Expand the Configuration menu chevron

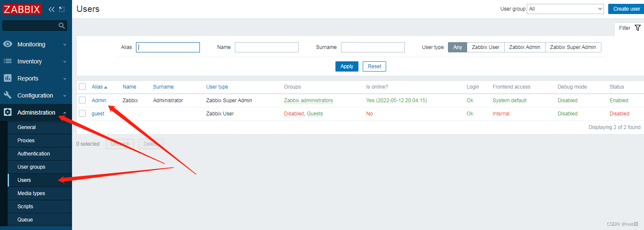point(65,95)
